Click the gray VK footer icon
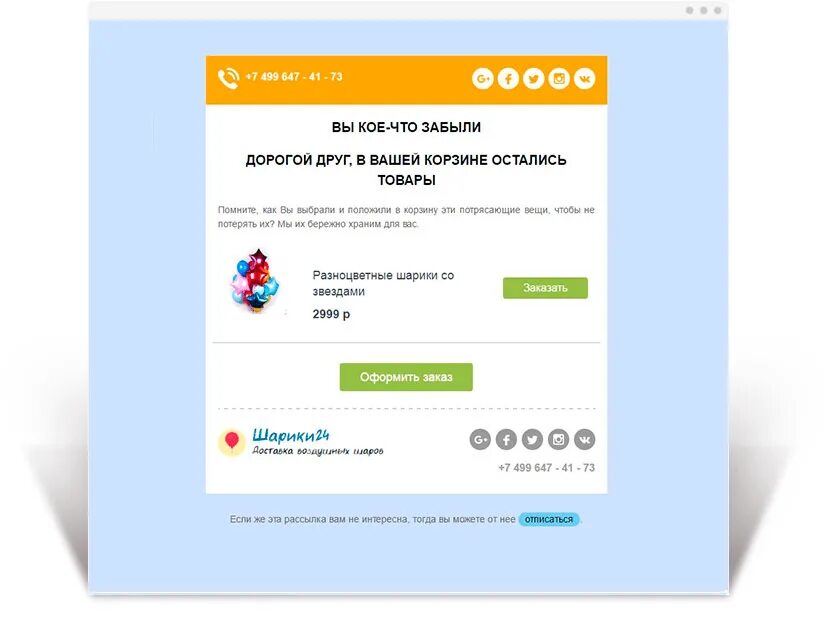Screen dimensions: 826x638 (x=584, y=439)
